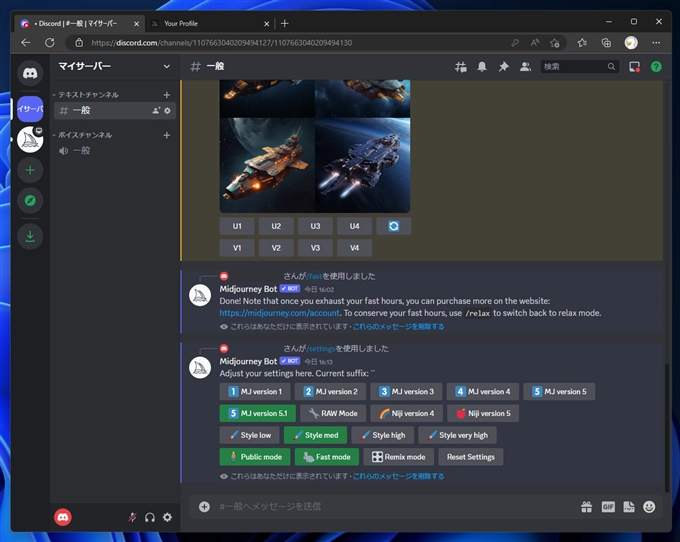
Task: Open new browser tab
Action: click(x=284, y=23)
